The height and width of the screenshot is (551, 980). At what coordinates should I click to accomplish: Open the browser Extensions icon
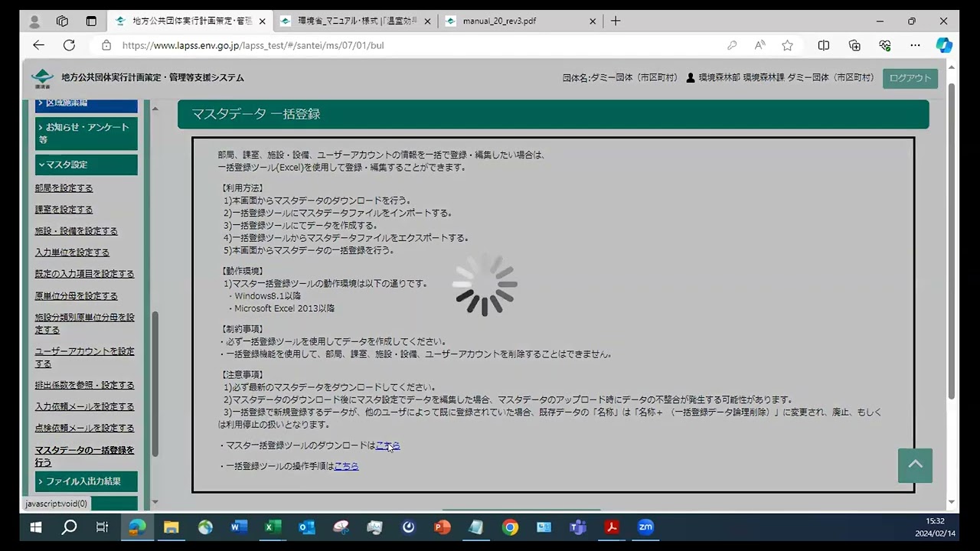coord(885,45)
